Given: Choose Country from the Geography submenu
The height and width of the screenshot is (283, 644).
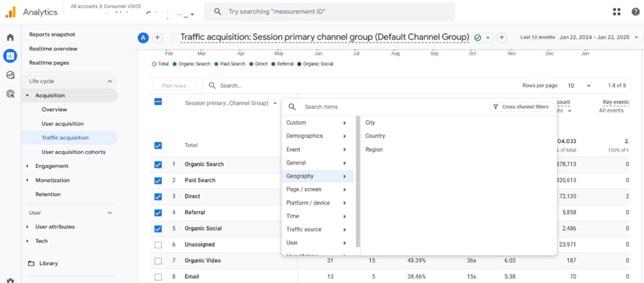Looking at the screenshot, I should coord(375,136).
